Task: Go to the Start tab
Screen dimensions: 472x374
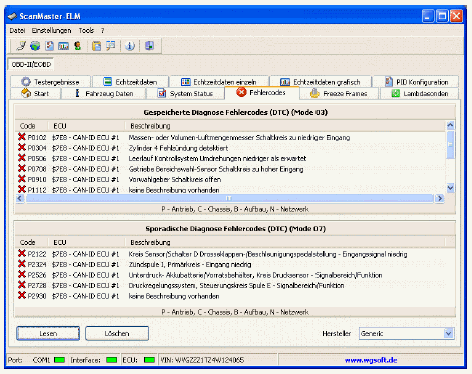Action: (36, 94)
